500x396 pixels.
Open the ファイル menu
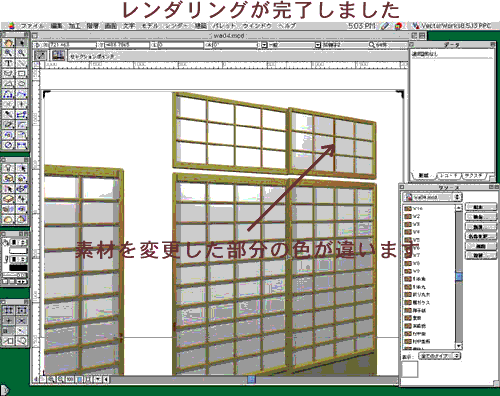[x=32, y=26]
